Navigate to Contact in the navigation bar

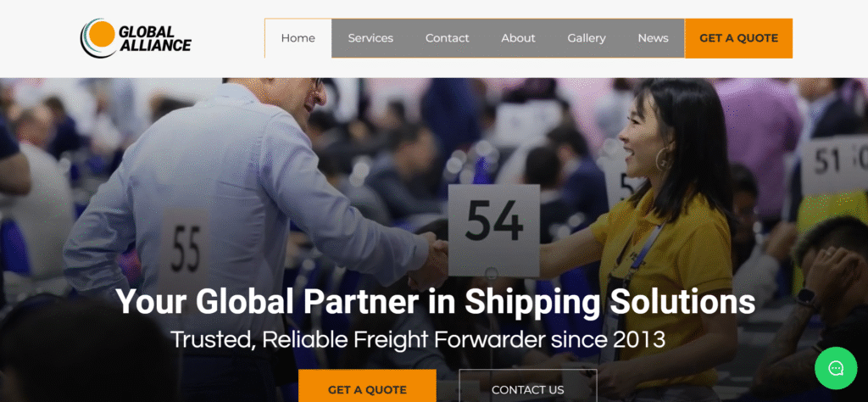tap(447, 38)
